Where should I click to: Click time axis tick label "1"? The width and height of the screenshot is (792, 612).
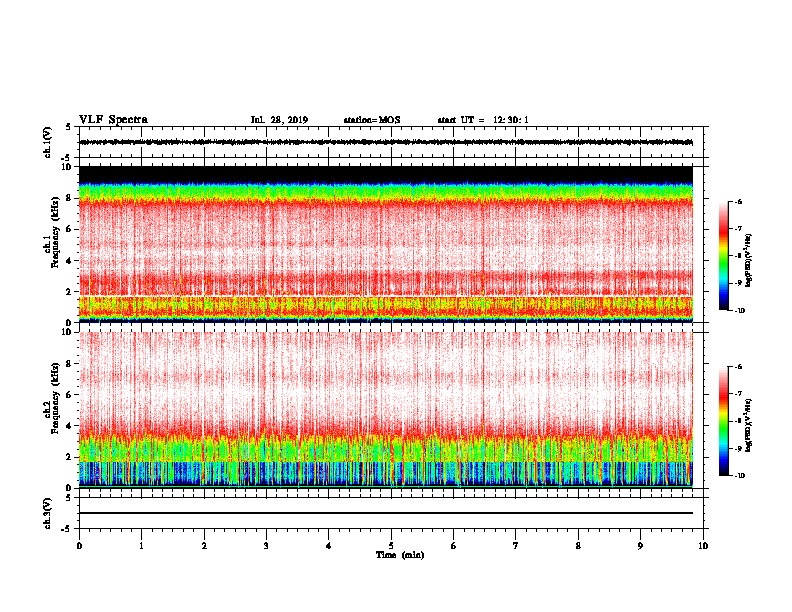coord(141,546)
